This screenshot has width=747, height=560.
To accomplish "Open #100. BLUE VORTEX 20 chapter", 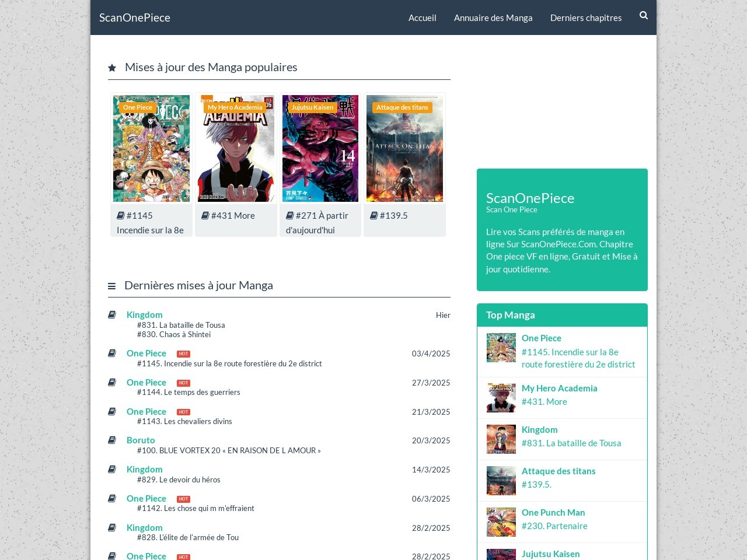I will click(x=229, y=450).
